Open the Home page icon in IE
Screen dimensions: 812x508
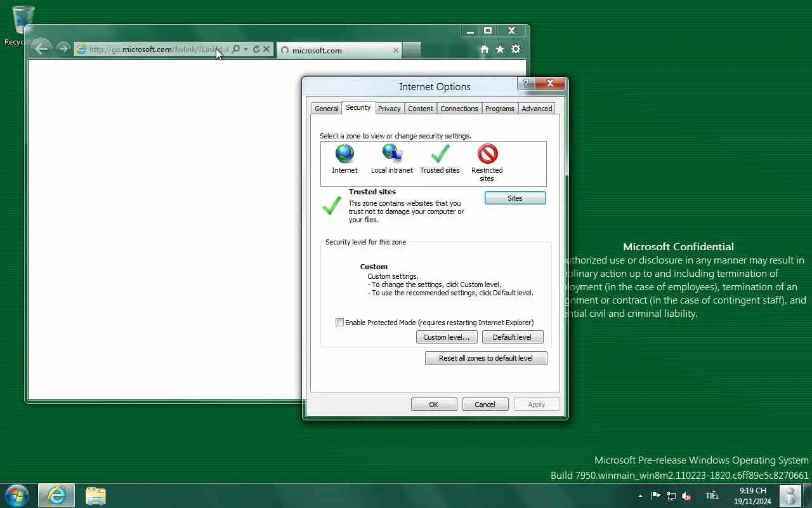[x=485, y=49]
